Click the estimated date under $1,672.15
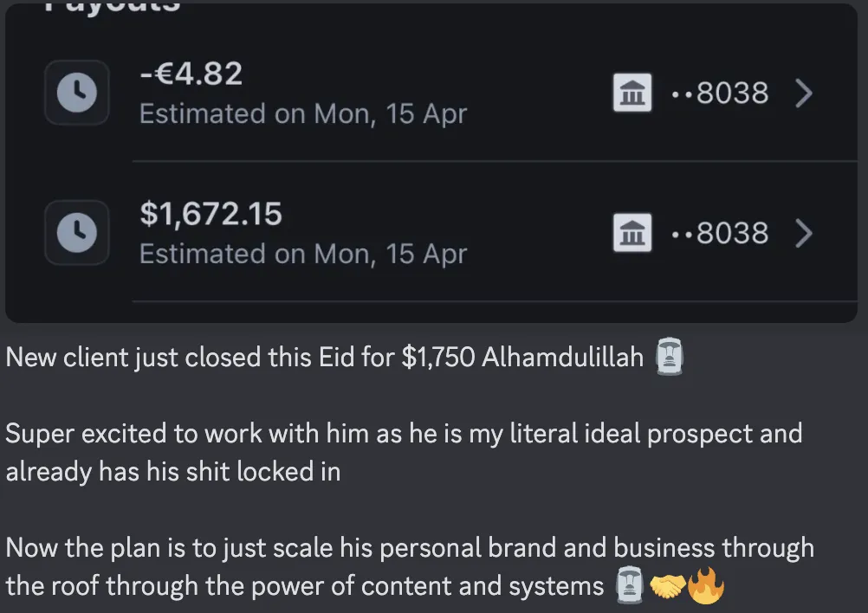Viewport: 868px width, 613px height. (303, 254)
